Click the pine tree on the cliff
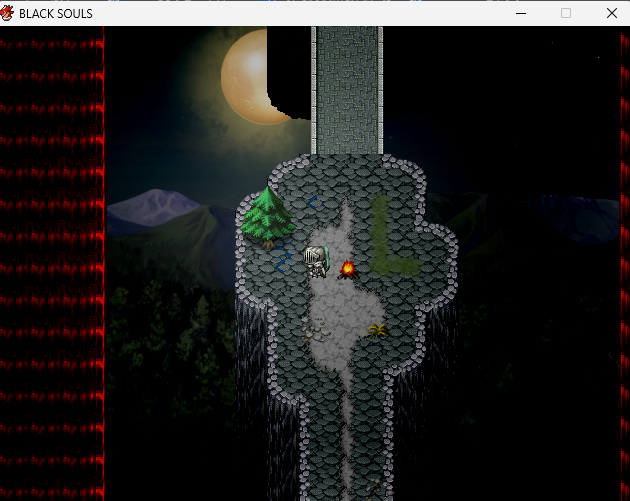630x501 pixels. coord(268,217)
